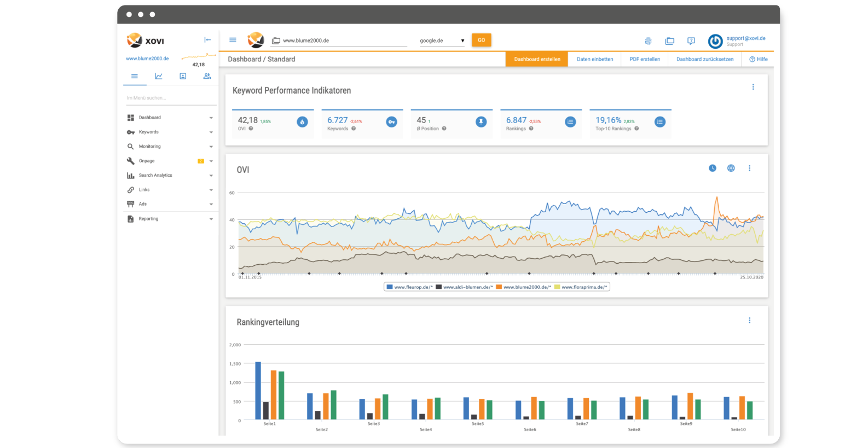
Task: Select the users sidebar tab icon
Action: 207,77
